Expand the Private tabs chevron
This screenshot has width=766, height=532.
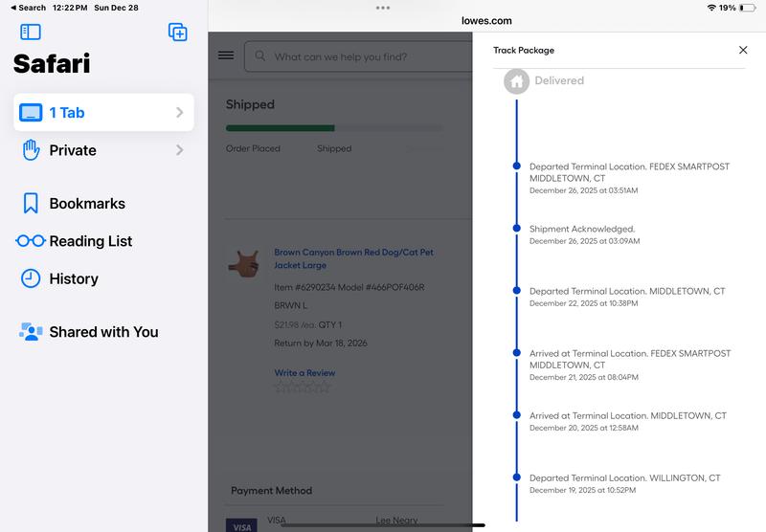pyautogui.click(x=179, y=150)
